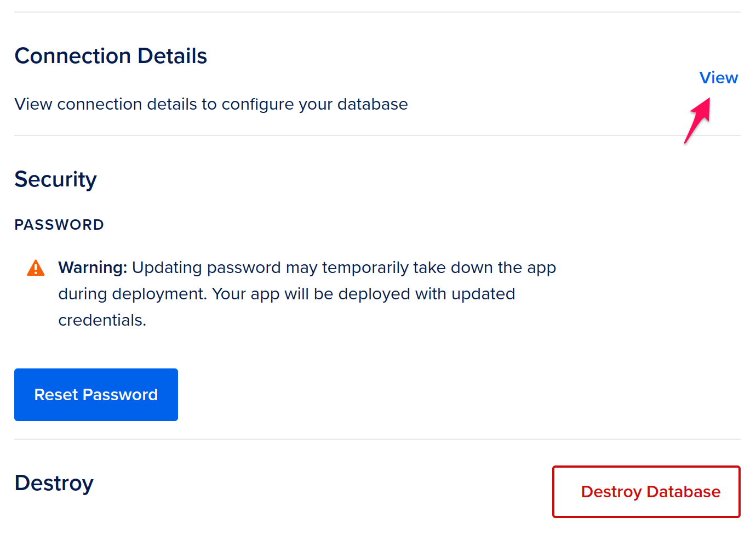
Task: Select the Connection Details heading
Action: pos(111,56)
